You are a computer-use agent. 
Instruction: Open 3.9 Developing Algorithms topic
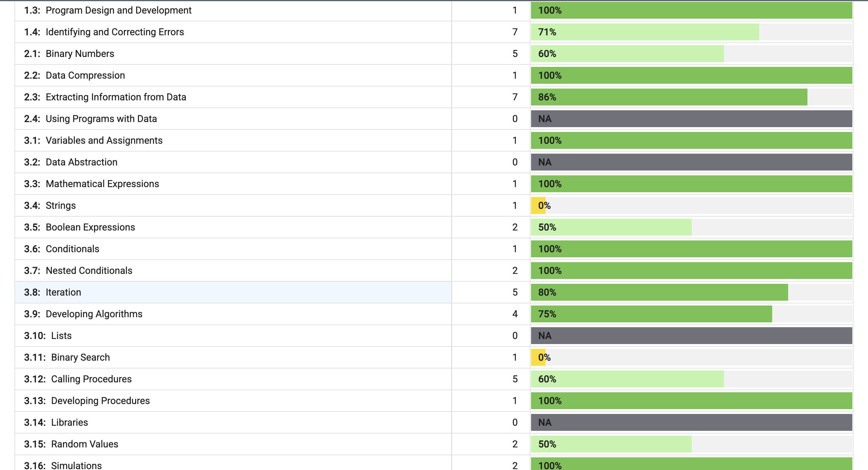pos(94,314)
